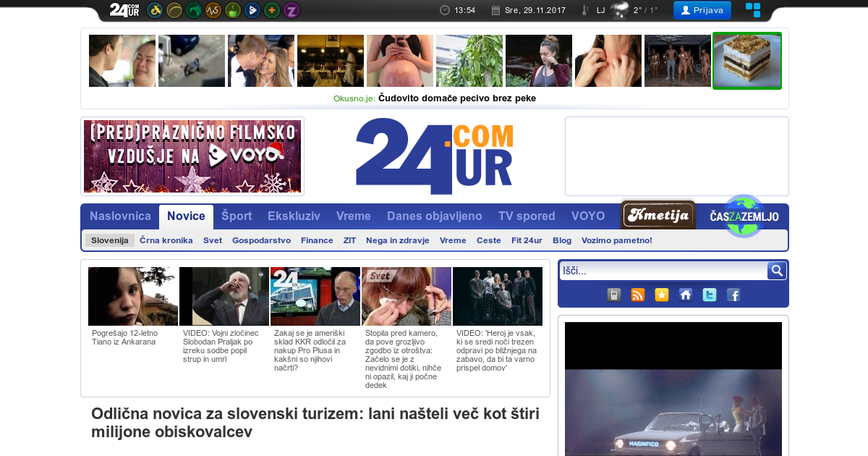The height and width of the screenshot is (456, 868).
Task: Click the blue house home icon
Action: [x=686, y=295]
